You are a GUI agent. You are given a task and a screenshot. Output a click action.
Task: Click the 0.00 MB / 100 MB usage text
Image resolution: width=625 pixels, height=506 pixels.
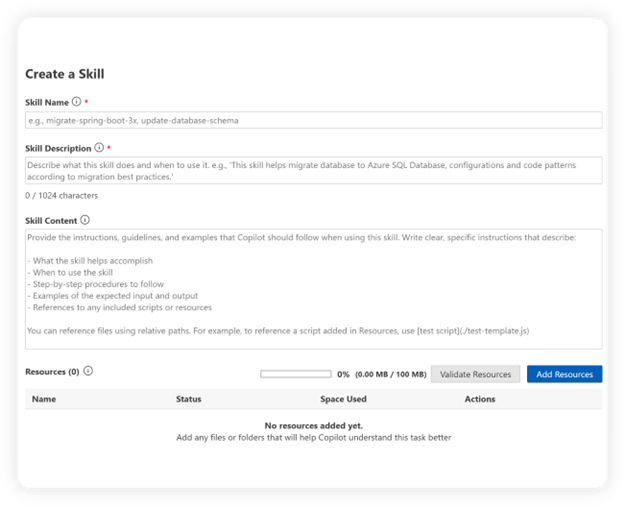click(x=390, y=374)
